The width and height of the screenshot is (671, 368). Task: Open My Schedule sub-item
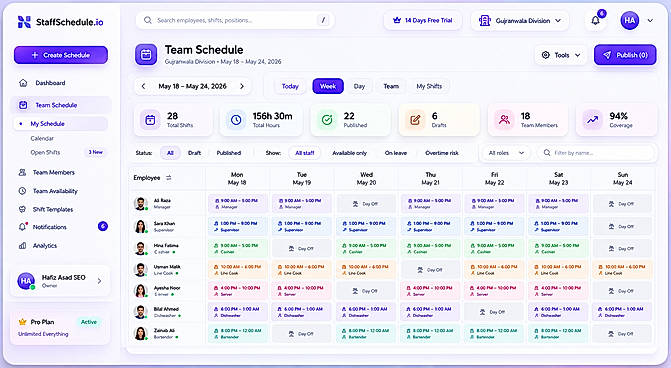coord(60,124)
